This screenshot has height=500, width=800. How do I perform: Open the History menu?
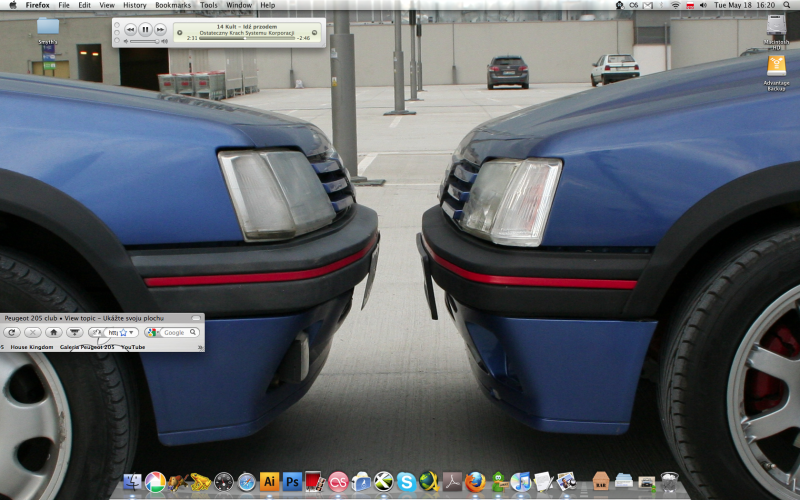pyautogui.click(x=134, y=5)
